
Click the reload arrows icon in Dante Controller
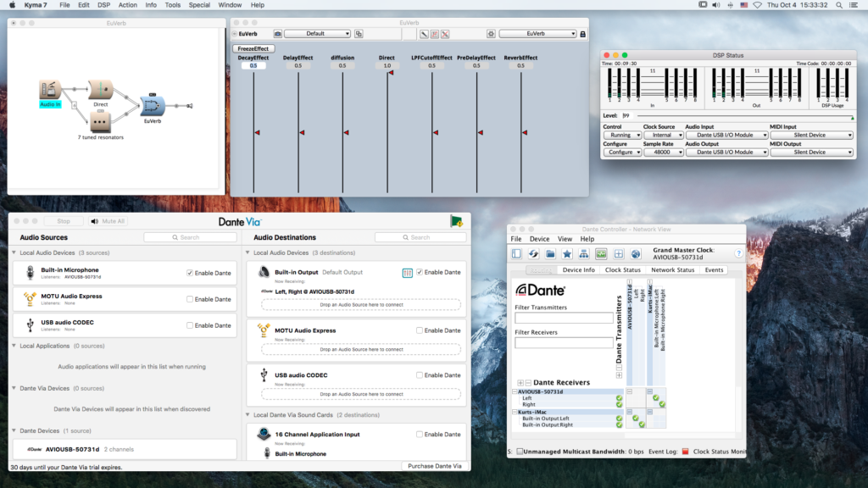tap(533, 253)
